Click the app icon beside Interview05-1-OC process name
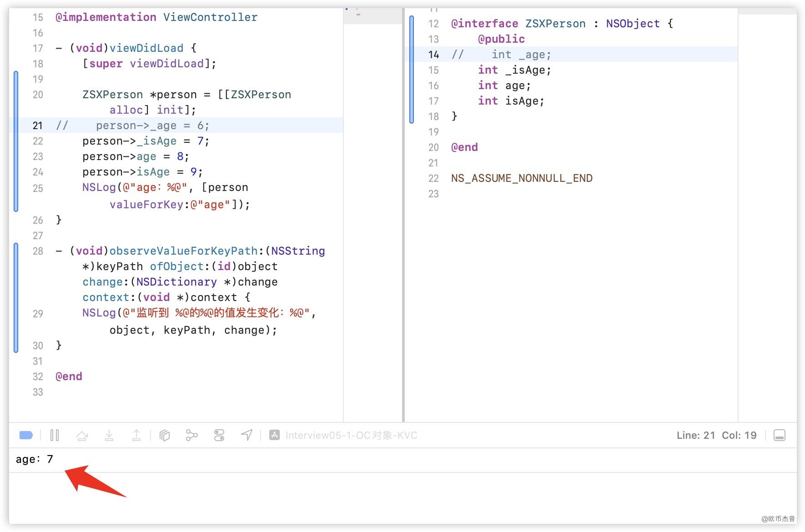Image resolution: width=805 pixels, height=532 pixels. (274, 435)
